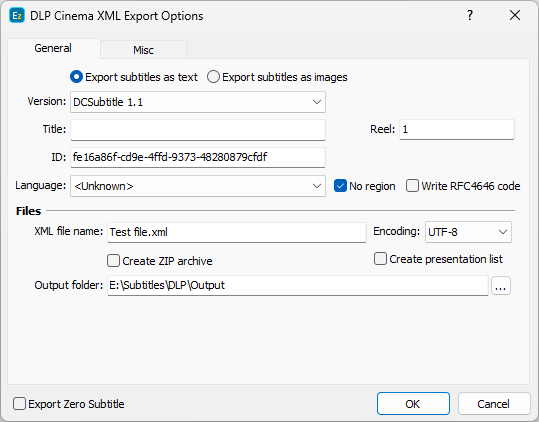Confirm export with the OK button
539x422 pixels.
[413, 404]
